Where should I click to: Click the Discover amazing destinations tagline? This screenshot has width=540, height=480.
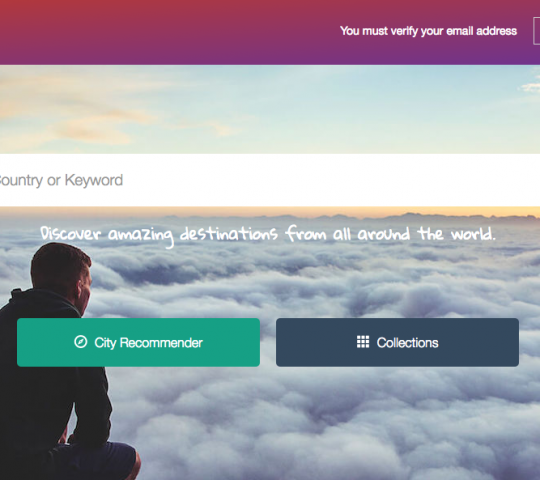click(x=268, y=235)
